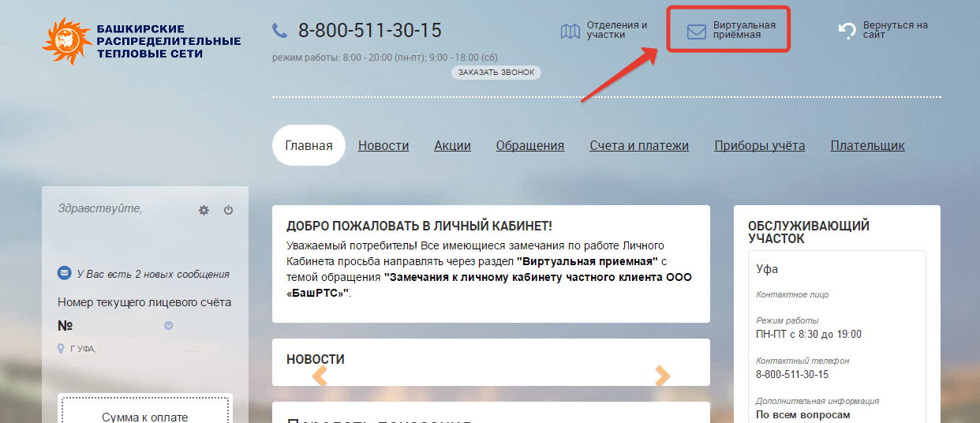The image size is (980, 423).
Task: Click the По всем вопросам text
Action: click(803, 414)
